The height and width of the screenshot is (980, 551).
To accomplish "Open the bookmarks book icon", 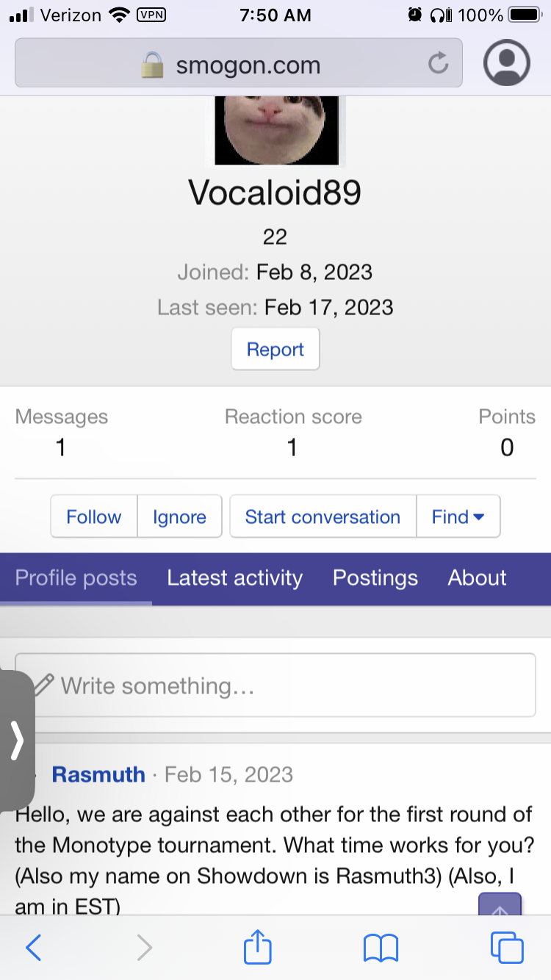I will [x=381, y=948].
